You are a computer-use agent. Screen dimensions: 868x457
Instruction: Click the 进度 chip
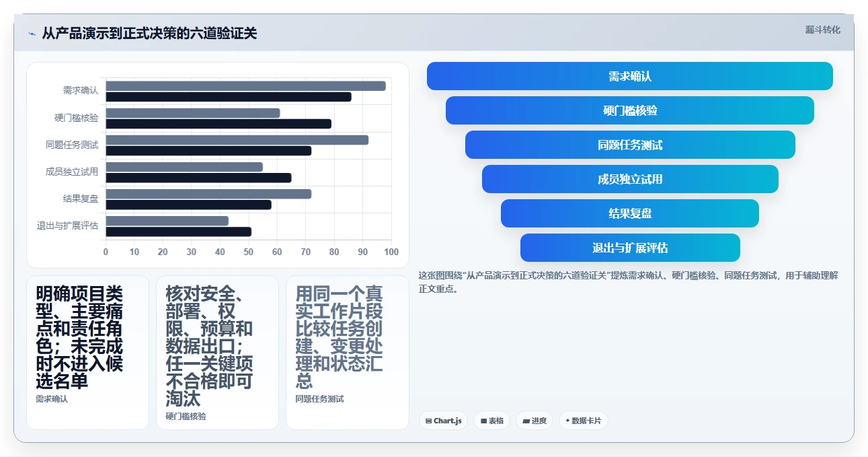pos(535,421)
